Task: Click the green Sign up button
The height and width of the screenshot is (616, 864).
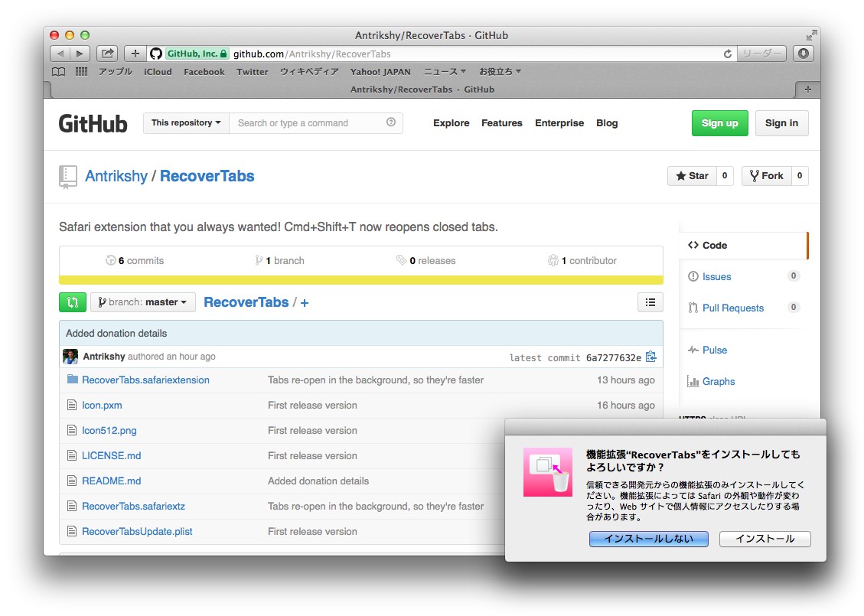Action: (x=719, y=123)
